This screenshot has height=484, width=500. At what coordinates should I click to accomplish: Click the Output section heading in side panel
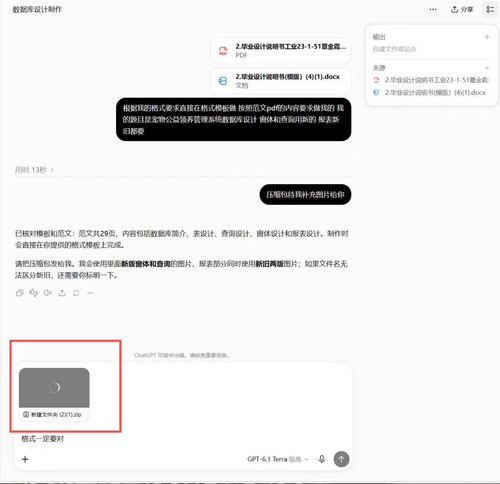click(379, 37)
